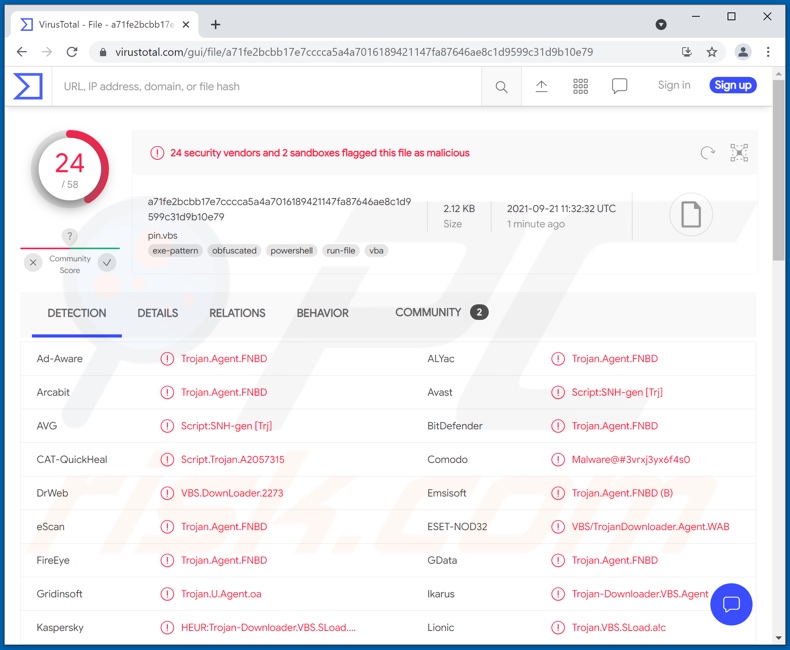
Task: Click the install app icon in address bar
Action: pos(687,52)
